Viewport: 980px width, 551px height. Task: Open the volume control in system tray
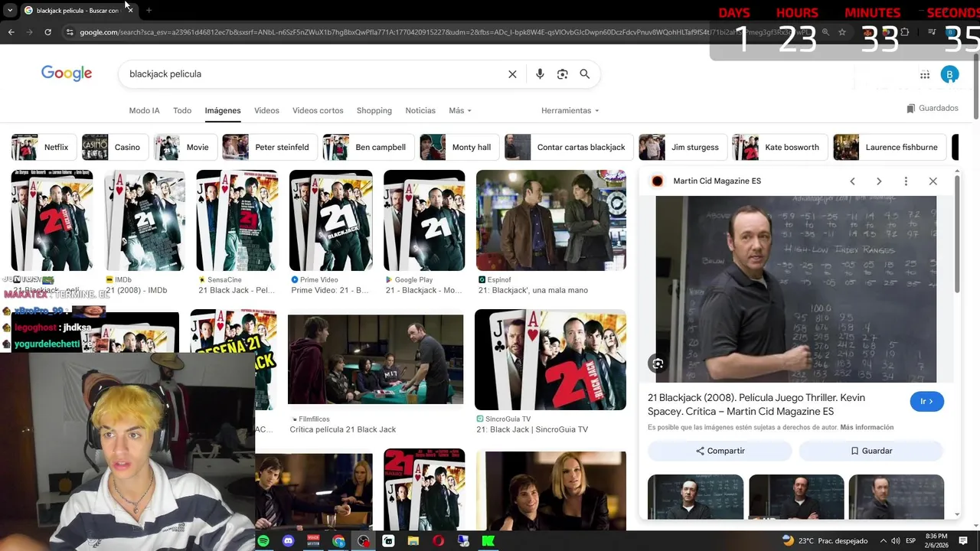(896, 541)
